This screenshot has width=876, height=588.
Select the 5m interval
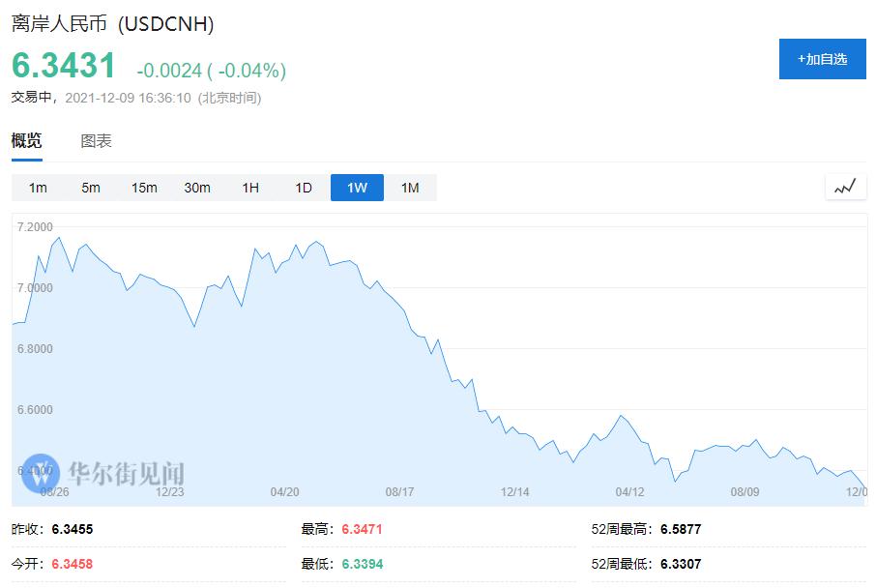pyautogui.click(x=91, y=188)
